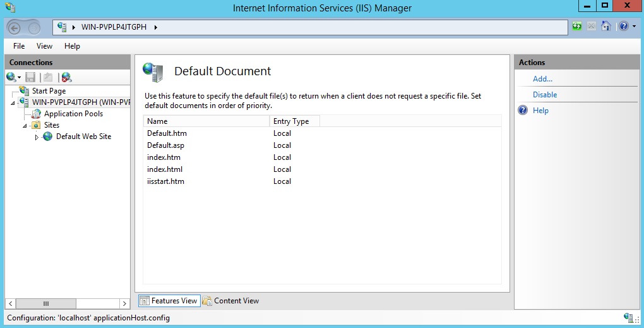Click the address bar path WIN-PVPLP4JTGPH

(x=114, y=27)
